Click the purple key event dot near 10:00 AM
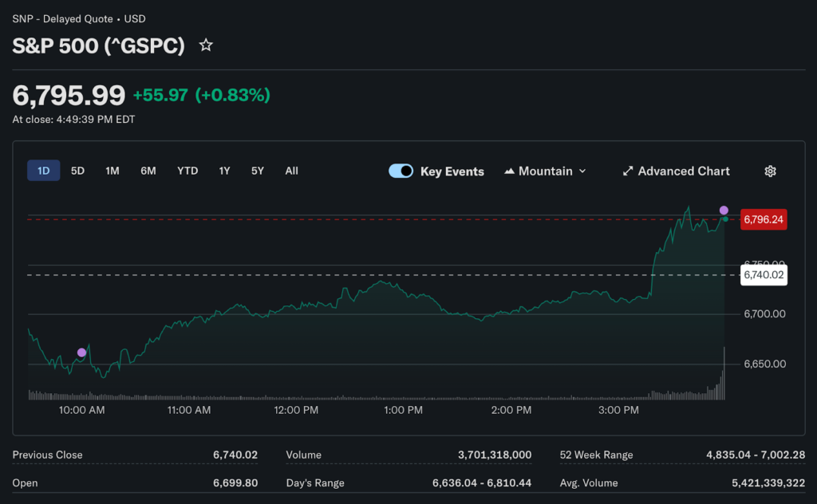Screen dimensions: 817x504 coord(81,352)
